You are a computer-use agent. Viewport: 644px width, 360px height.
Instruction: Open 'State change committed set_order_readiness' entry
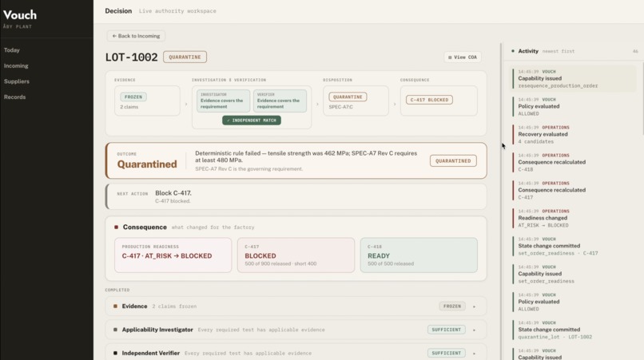tap(573, 246)
